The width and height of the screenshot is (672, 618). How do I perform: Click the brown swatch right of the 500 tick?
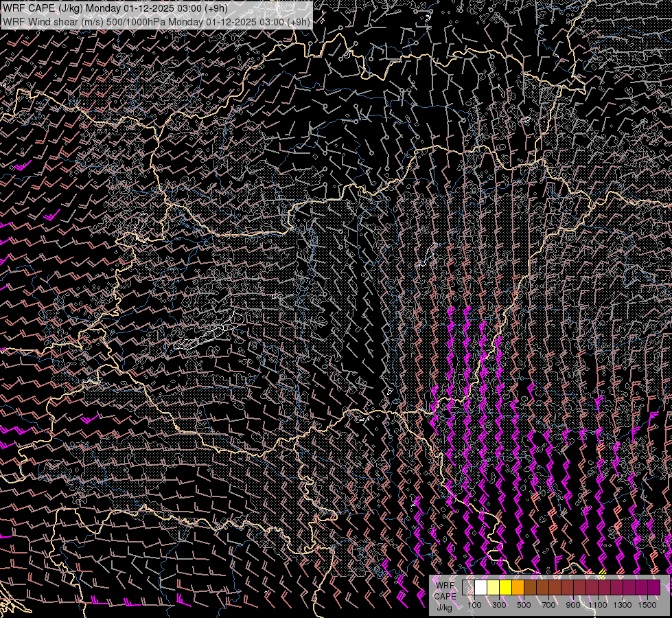(x=531, y=588)
